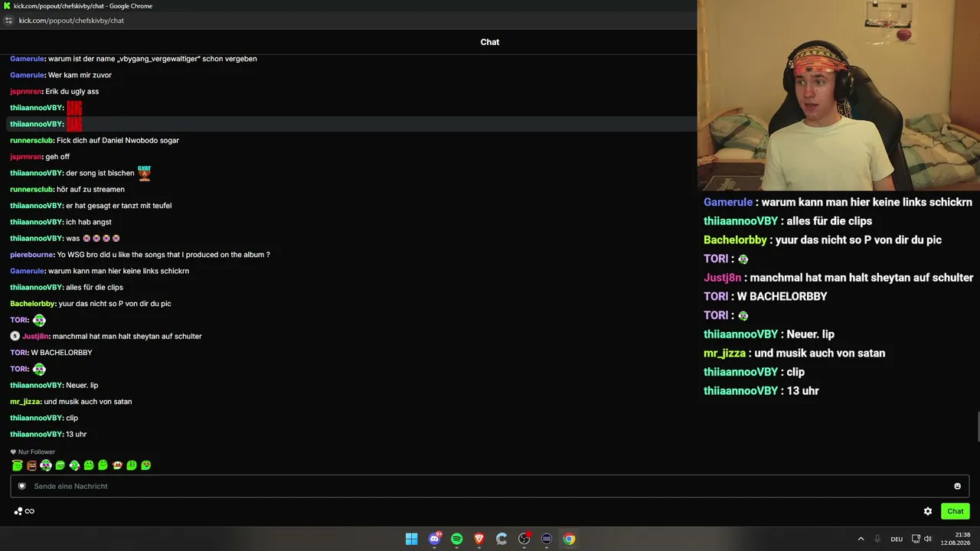This screenshot has width=980, height=551.
Task: Click message 'geh off'
Action: (x=57, y=157)
